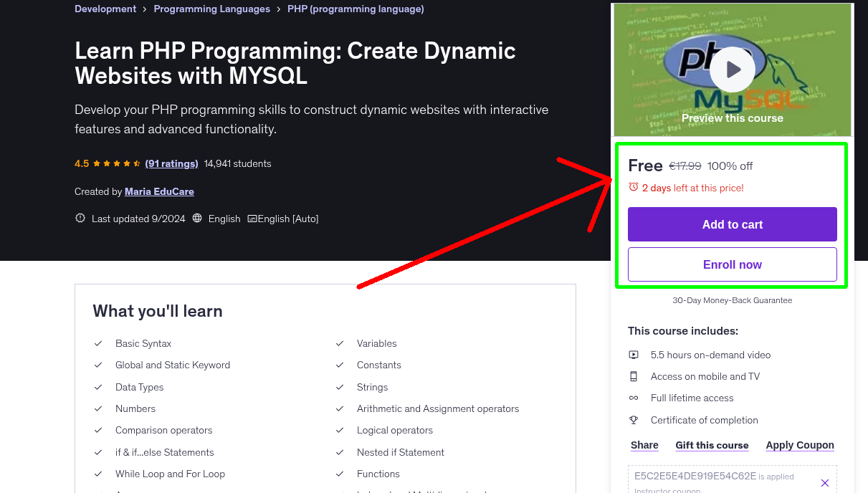Open the PHP (programming language) breadcrumb
Screen dimensions: 868x493
(356, 9)
